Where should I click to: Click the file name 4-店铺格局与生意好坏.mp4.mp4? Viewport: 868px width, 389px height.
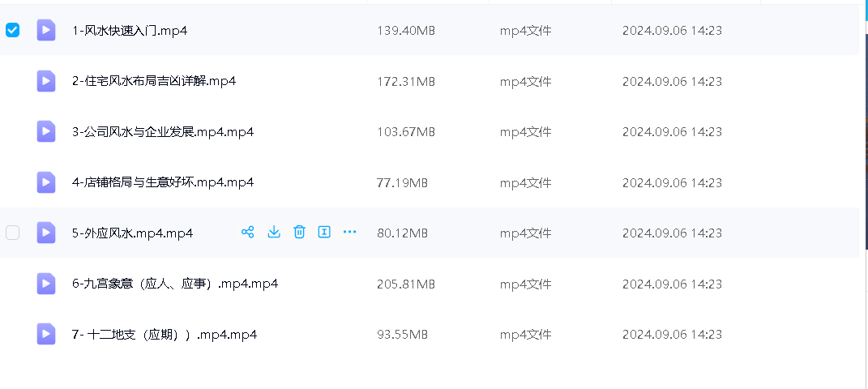click(x=162, y=182)
